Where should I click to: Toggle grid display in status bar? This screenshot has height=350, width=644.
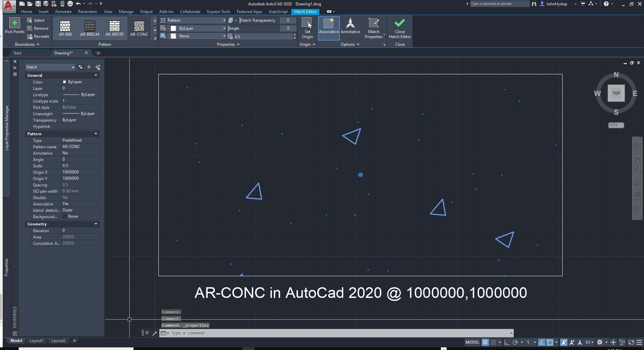point(485,342)
